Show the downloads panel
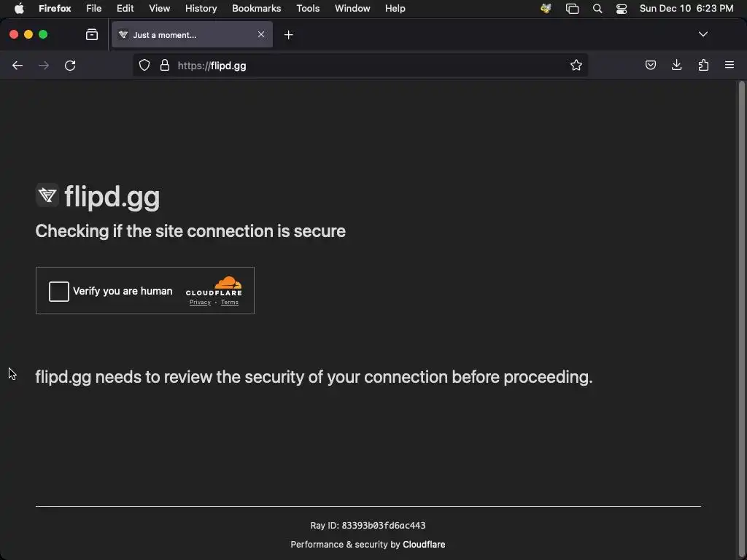The image size is (747, 560). (676, 65)
